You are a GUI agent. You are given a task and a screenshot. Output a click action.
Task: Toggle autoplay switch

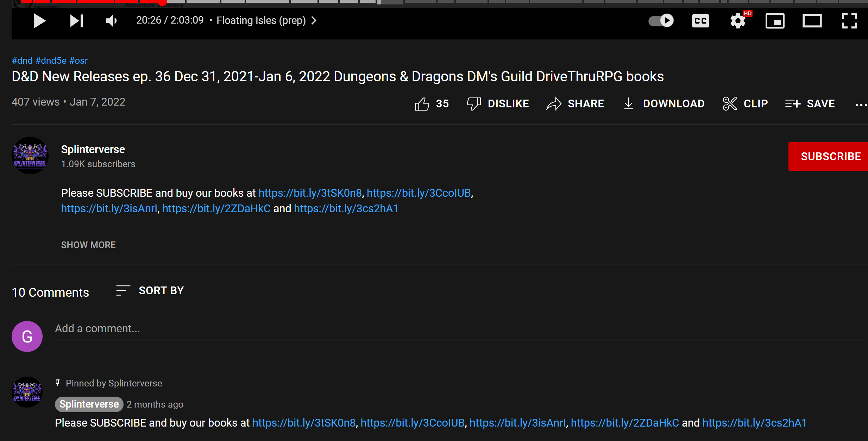pyautogui.click(x=661, y=21)
